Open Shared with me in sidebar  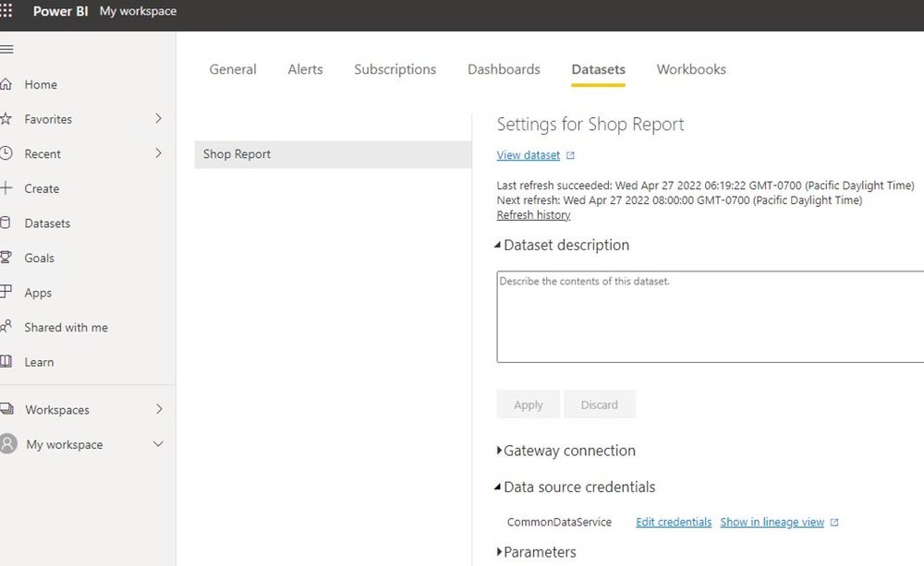66,328
